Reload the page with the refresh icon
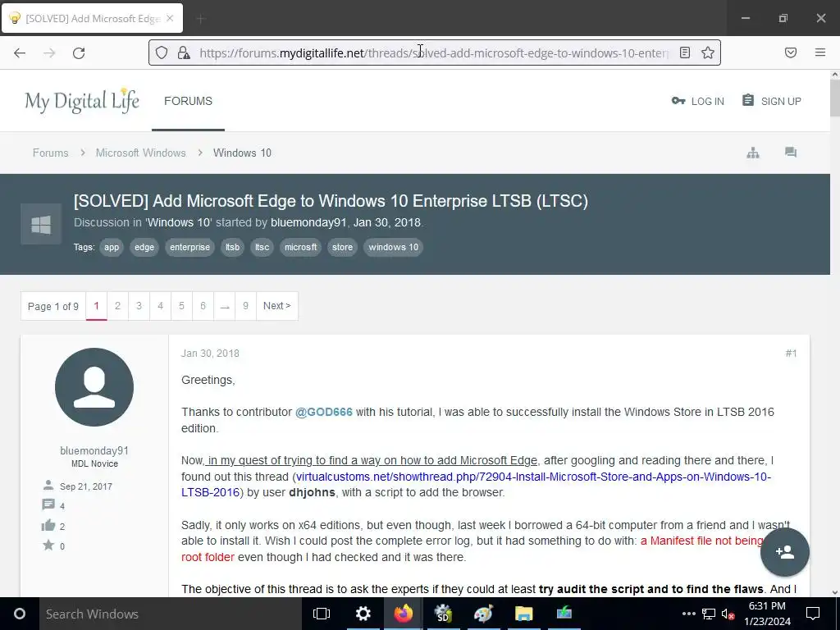Screen dimensions: 840x630 (x=79, y=53)
